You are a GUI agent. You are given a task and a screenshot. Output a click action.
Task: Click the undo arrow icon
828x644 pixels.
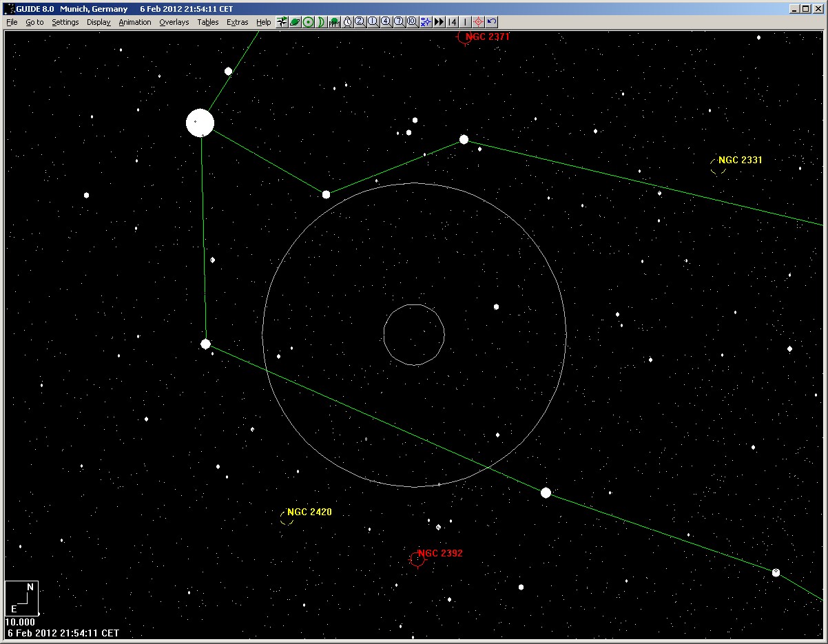(491, 21)
